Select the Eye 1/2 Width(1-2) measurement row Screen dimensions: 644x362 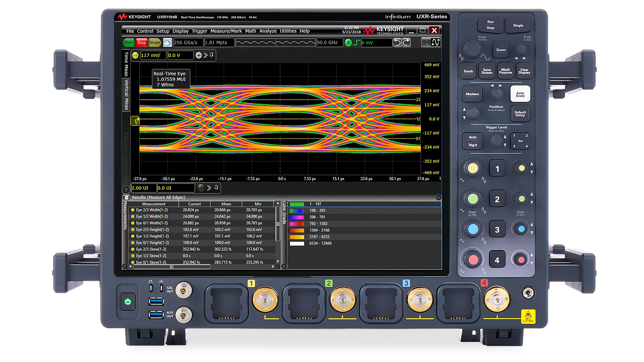[x=152, y=216]
